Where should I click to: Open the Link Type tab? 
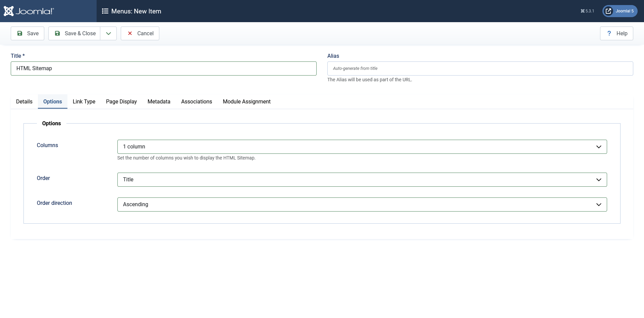(x=84, y=101)
